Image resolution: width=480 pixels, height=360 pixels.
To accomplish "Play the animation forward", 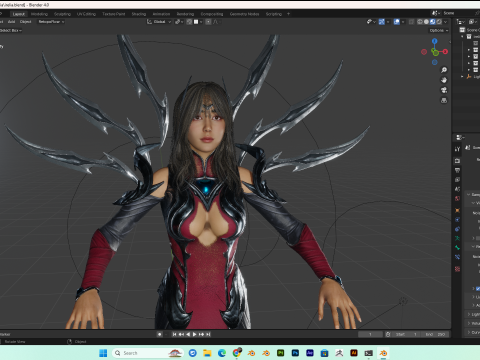I will (194, 334).
